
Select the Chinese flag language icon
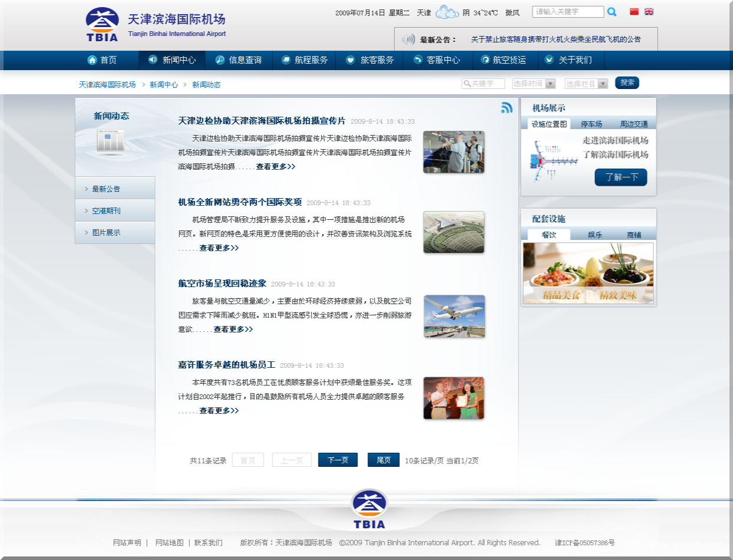pyautogui.click(x=633, y=11)
